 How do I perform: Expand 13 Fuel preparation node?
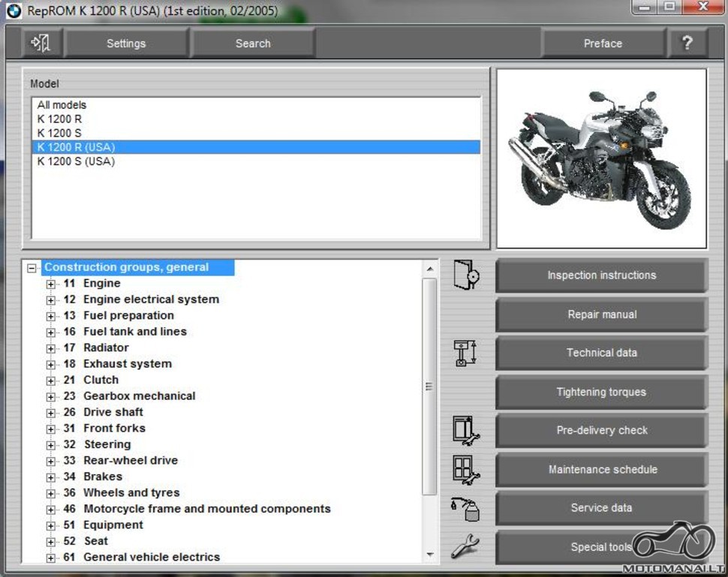tap(50, 316)
